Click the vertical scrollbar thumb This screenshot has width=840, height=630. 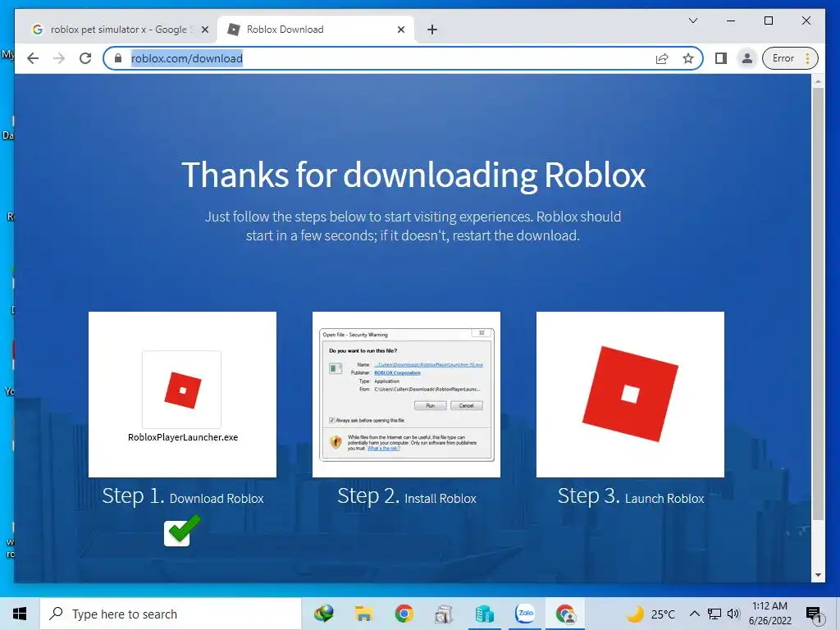[818, 304]
